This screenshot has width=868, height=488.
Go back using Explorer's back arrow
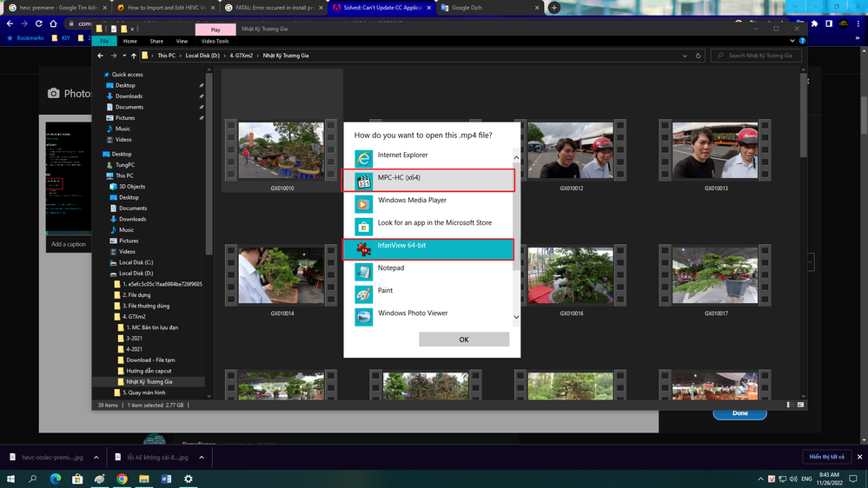point(100,56)
